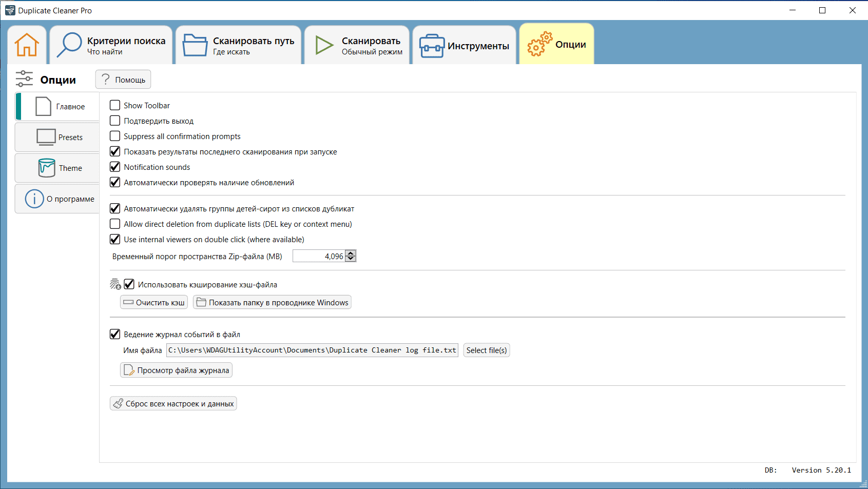Click the Select file(s) button
Image resolution: width=868 pixels, height=489 pixels.
click(x=487, y=350)
